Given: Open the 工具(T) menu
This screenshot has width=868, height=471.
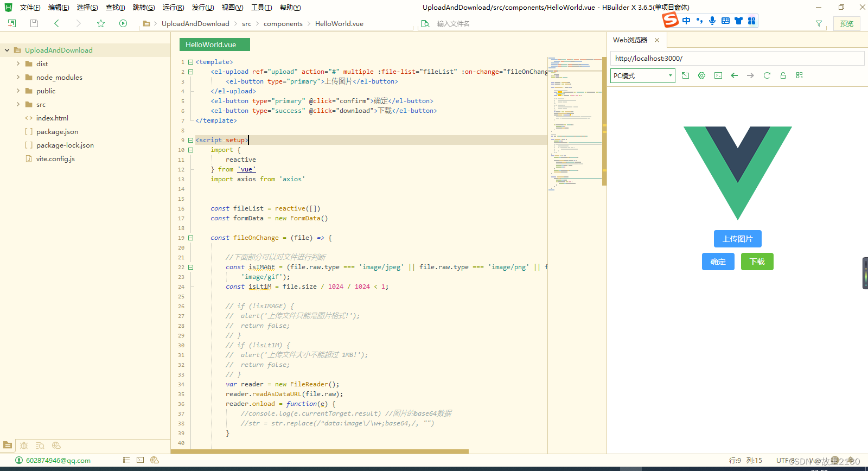Looking at the screenshot, I should [x=261, y=7].
